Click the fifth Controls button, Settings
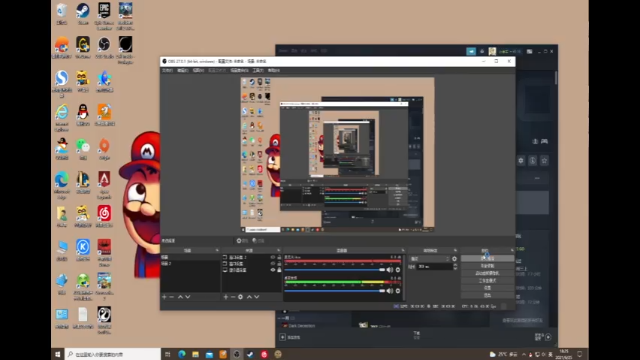The image size is (640, 360). tap(487, 288)
